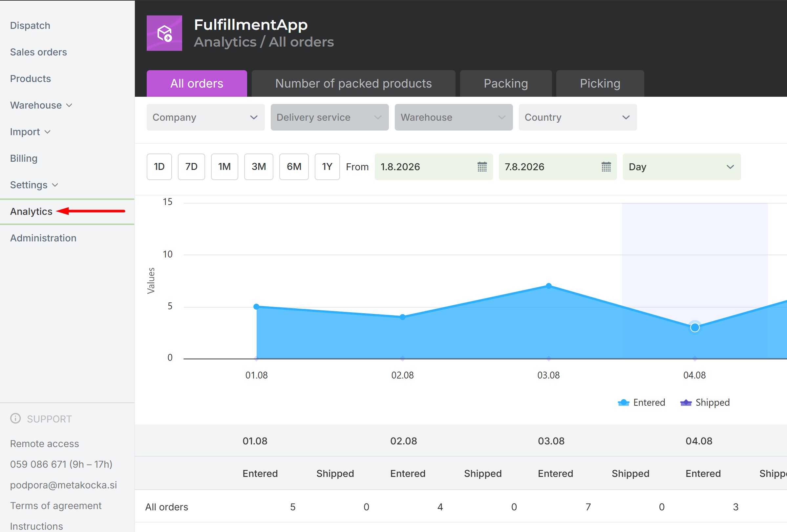This screenshot has height=532, width=787.
Task: Click the Shipped value 0 for 03.08
Action: [662, 507]
